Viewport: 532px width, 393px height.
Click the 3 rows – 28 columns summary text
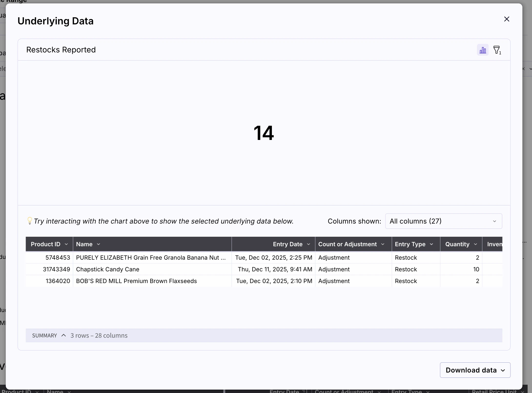click(99, 335)
